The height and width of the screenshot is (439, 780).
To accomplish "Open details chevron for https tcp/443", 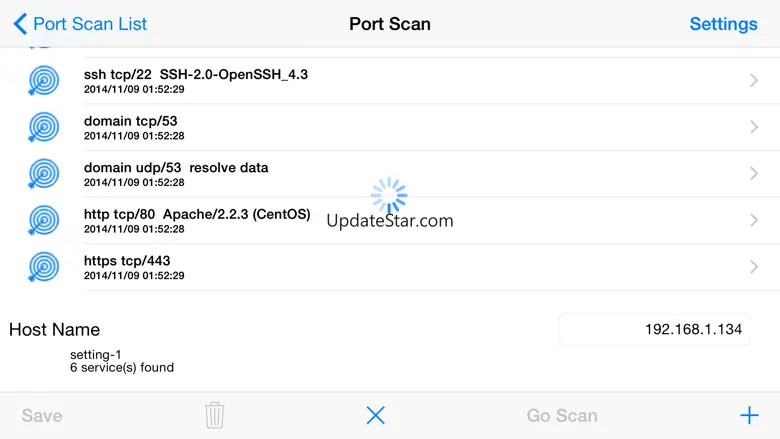I will pos(754,267).
